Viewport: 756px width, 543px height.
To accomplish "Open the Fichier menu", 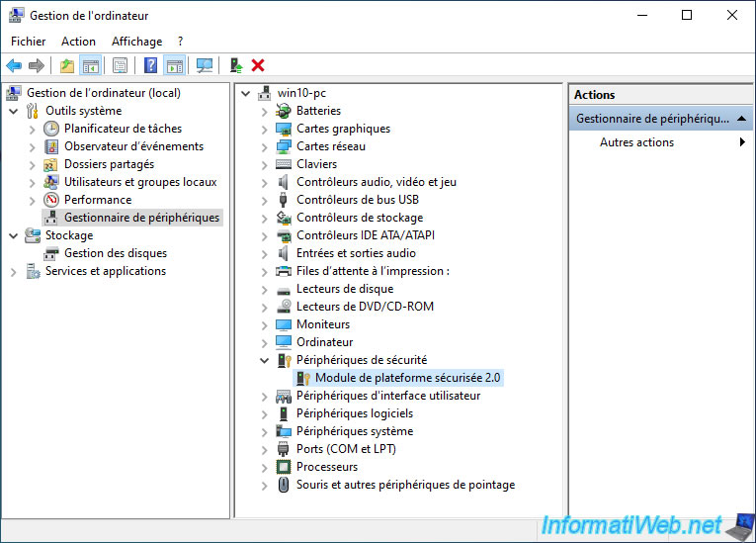I will click(x=28, y=42).
